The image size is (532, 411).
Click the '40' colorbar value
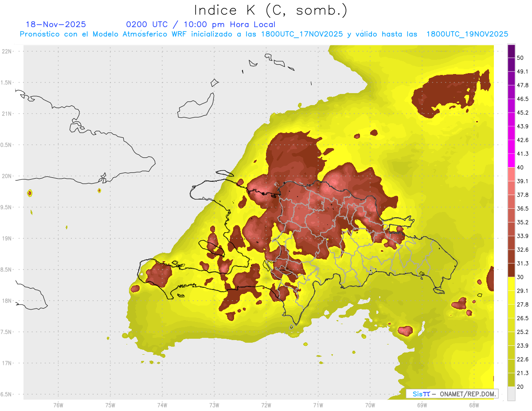click(x=521, y=167)
